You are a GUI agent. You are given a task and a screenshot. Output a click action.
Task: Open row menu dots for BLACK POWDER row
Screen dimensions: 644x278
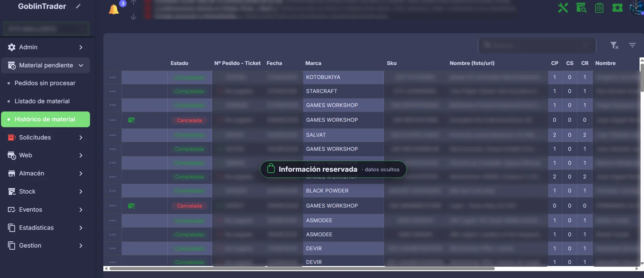[113, 191]
